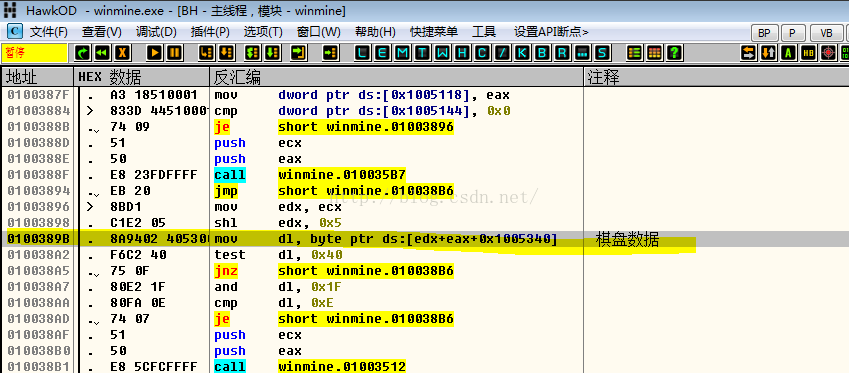Click the green Restart program arrow icon
Screen dimensions: 849x373
click(83, 53)
